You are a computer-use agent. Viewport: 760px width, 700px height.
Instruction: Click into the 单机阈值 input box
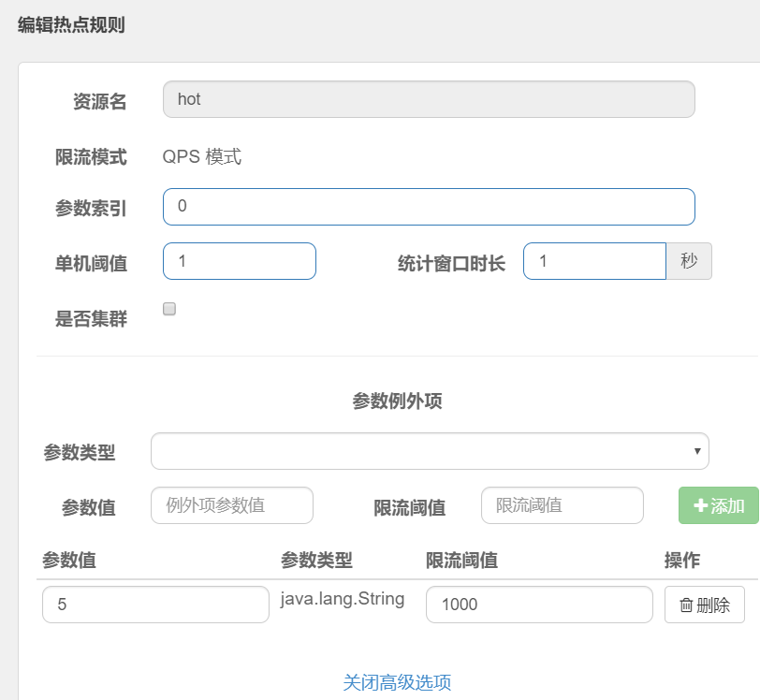(x=240, y=261)
